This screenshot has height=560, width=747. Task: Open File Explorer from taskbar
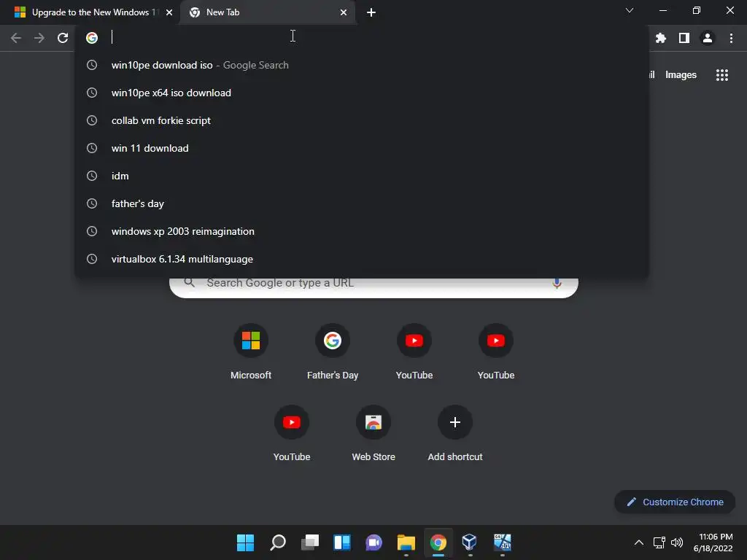coord(406,542)
